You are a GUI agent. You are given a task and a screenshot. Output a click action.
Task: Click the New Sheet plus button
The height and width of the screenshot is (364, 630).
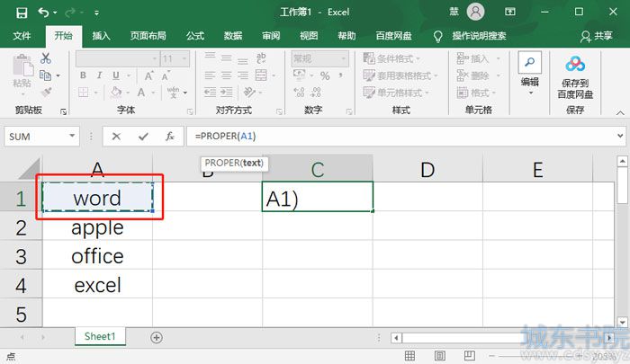point(157,338)
